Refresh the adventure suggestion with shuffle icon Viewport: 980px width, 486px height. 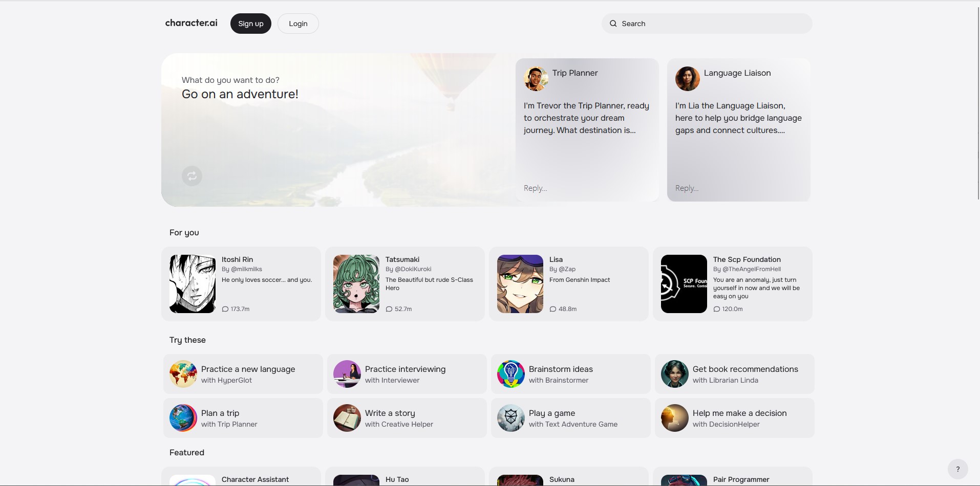tap(192, 176)
